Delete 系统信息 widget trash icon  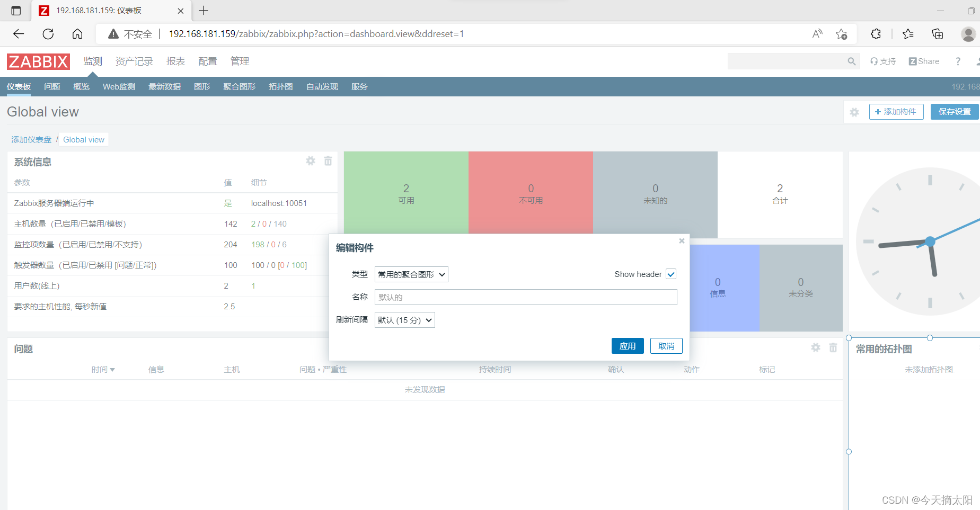click(x=328, y=161)
